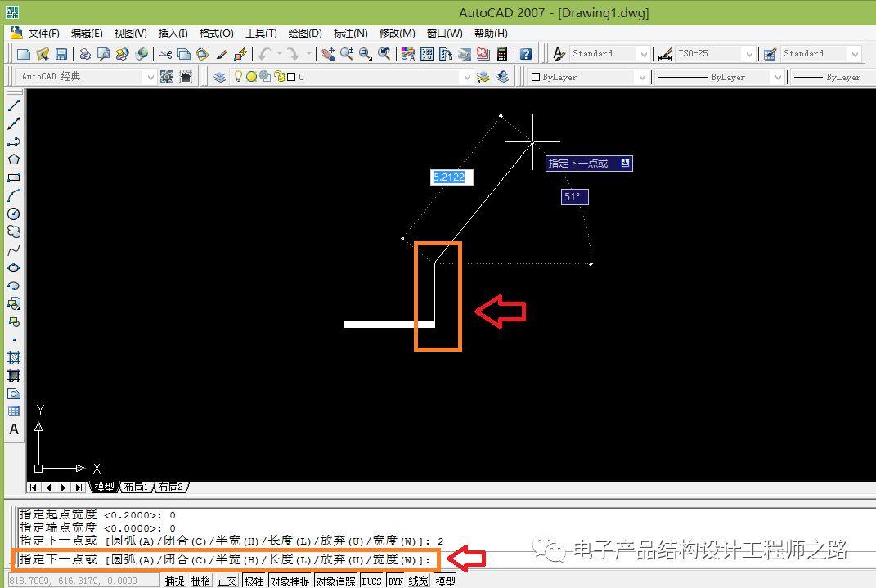The height and width of the screenshot is (588, 876).
Task: Select the Revision Cloud tool
Action: pos(14,231)
